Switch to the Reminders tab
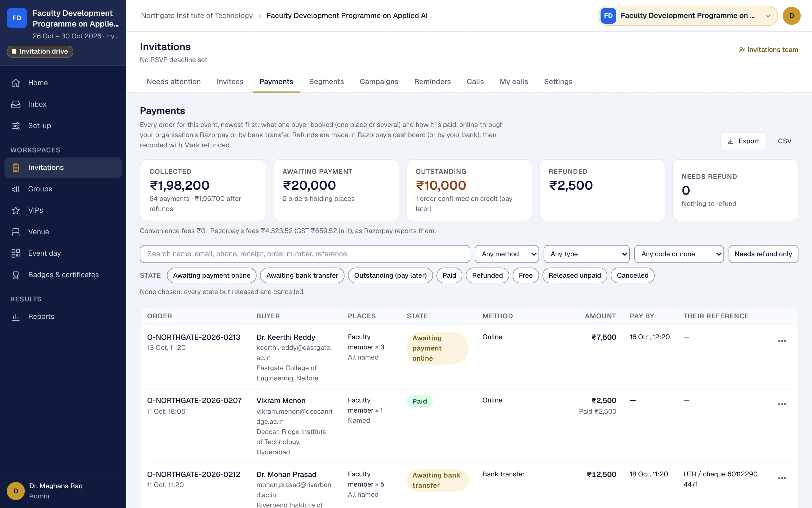Viewport: 812px width, 508px height. [432, 82]
